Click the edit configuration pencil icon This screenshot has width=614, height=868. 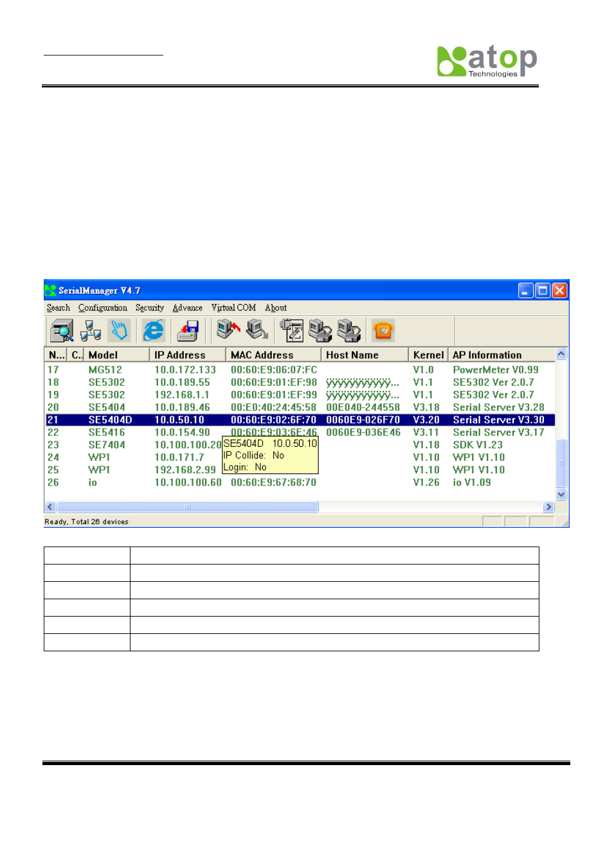coord(291,330)
